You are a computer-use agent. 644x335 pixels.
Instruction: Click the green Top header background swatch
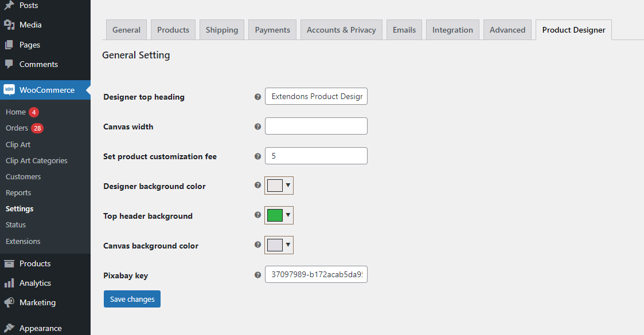275,215
